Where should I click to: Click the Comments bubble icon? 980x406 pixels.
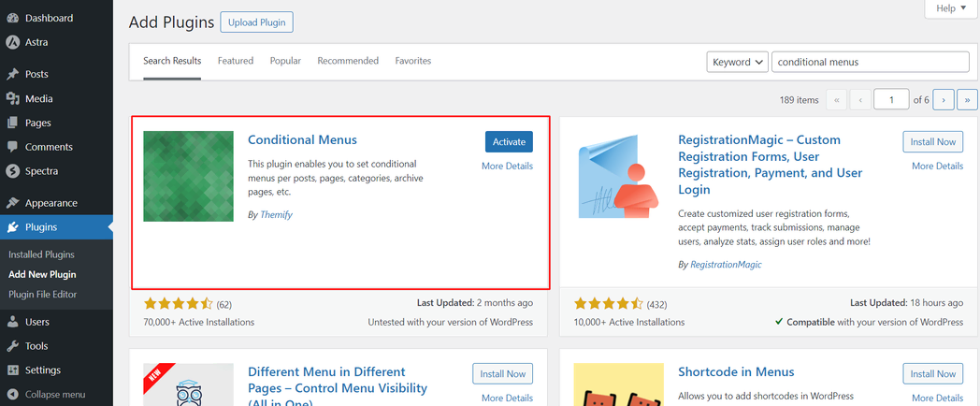(x=12, y=147)
